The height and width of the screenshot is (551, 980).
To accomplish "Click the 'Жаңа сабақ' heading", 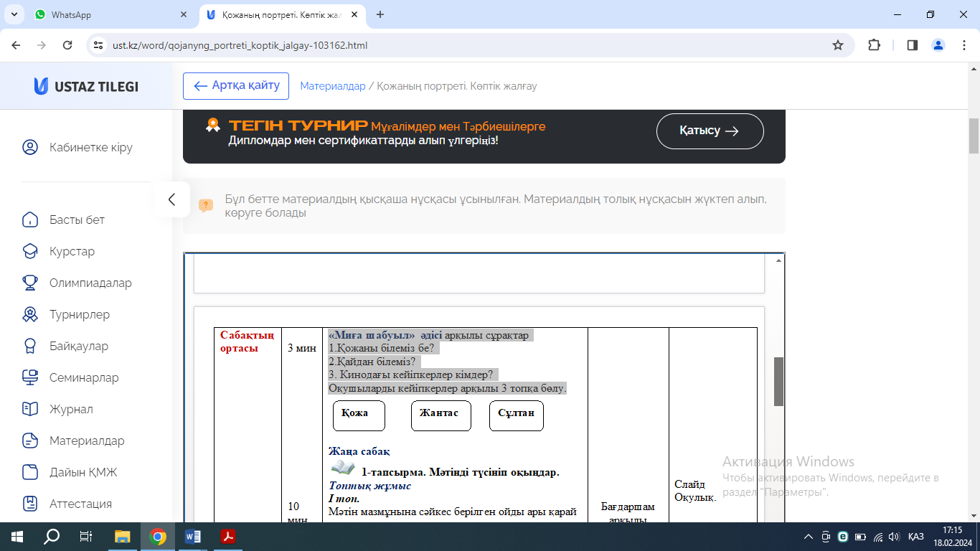I will 359,451.
